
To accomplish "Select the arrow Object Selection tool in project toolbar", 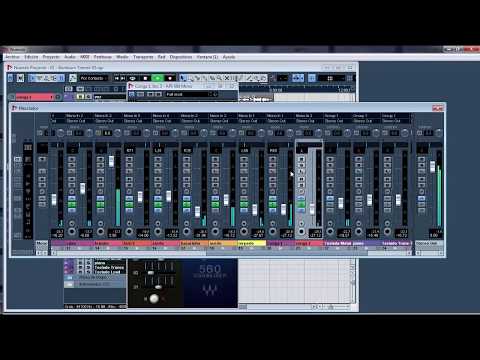I will [x=183, y=78].
